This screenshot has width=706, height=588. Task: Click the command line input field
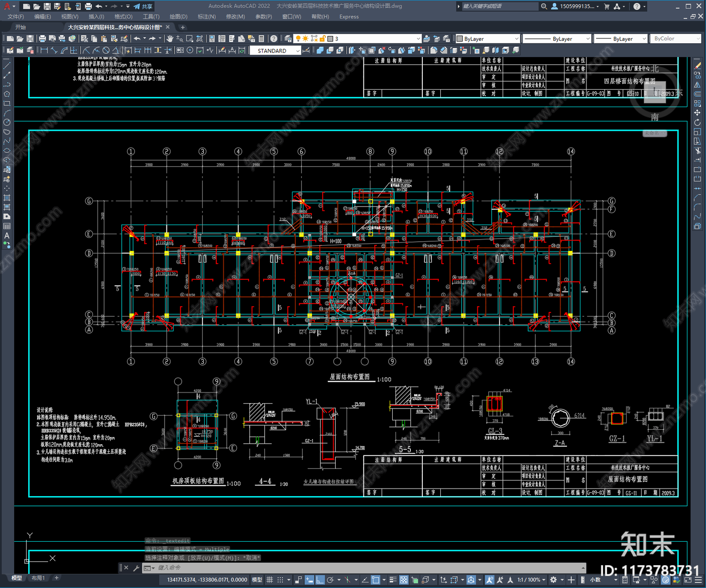pyautogui.click(x=366, y=568)
